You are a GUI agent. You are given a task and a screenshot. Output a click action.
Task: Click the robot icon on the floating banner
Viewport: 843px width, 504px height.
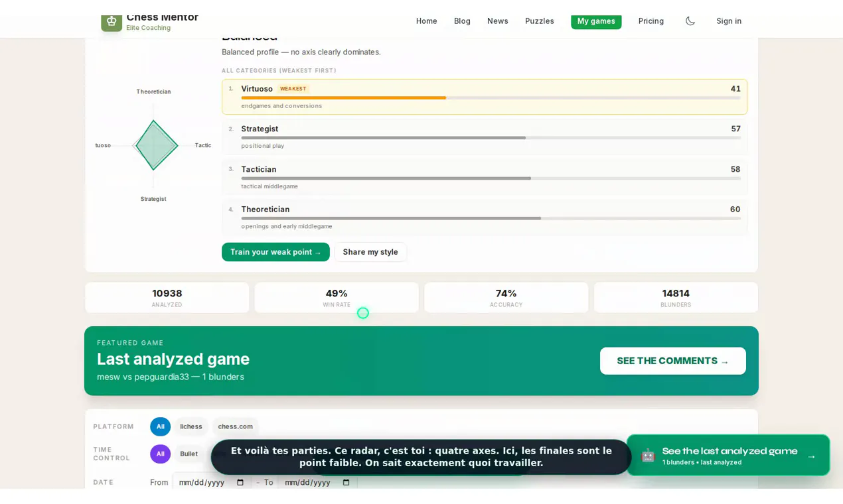point(648,455)
